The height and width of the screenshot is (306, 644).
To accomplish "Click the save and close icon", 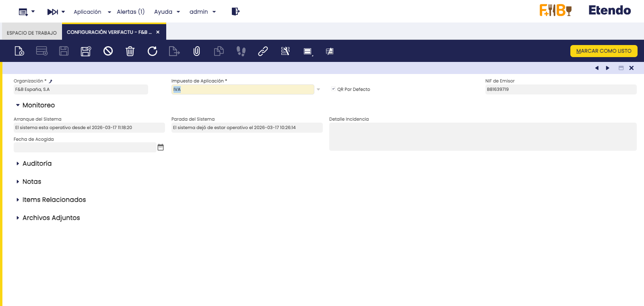I will pos(86,51).
